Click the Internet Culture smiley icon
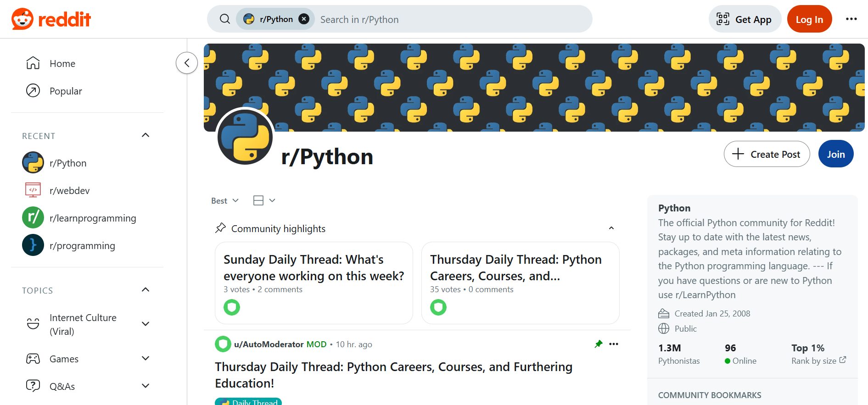Image resolution: width=868 pixels, height=405 pixels. tap(33, 324)
